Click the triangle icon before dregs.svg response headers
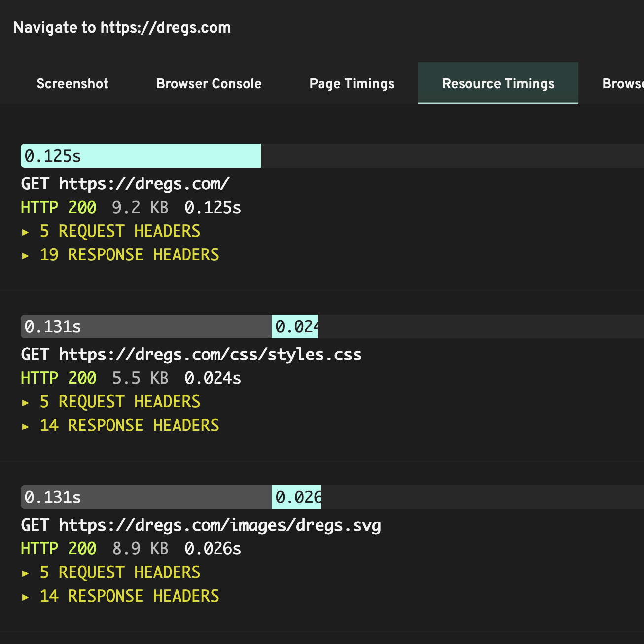This screenshot has height=644, width=644. click(26, 597)
